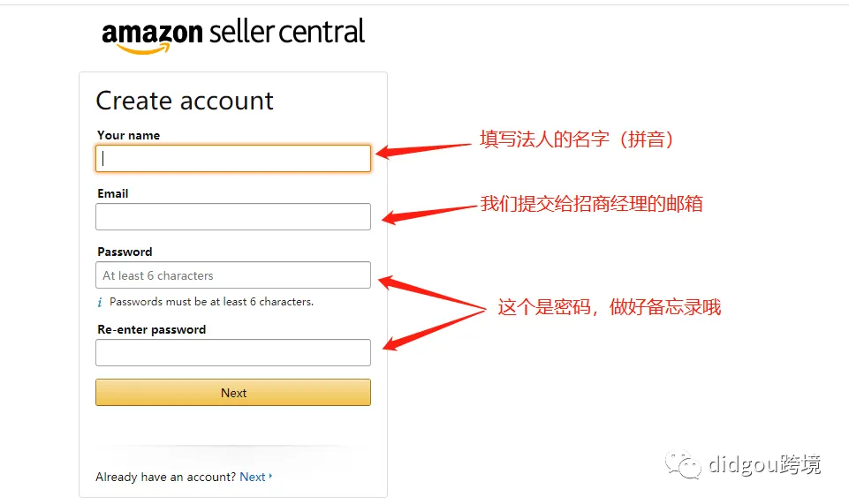Select the Email input box
The image size is (849, 504).
[x=233, y=217]
